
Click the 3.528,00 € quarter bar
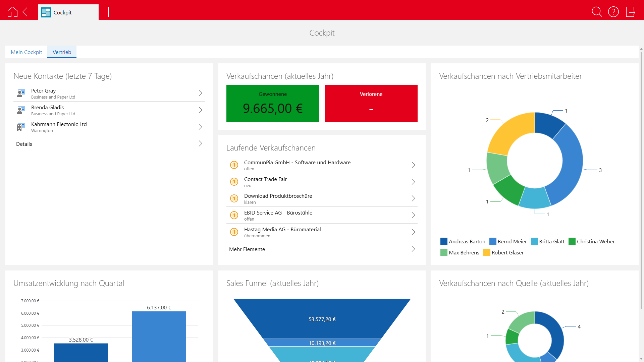pyautogui.click(x=81, y=353)
